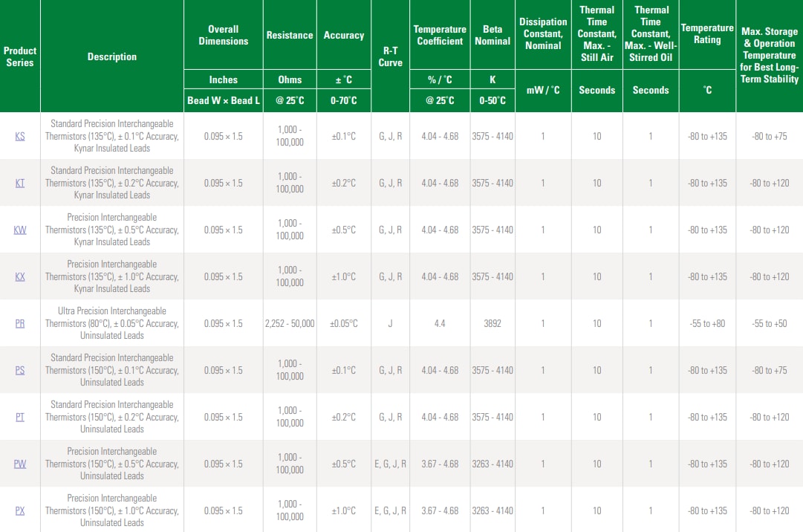Click the -55 to +80 temperature rating cell
Viewport: 803px width, 532px height.
pos(707,323)
